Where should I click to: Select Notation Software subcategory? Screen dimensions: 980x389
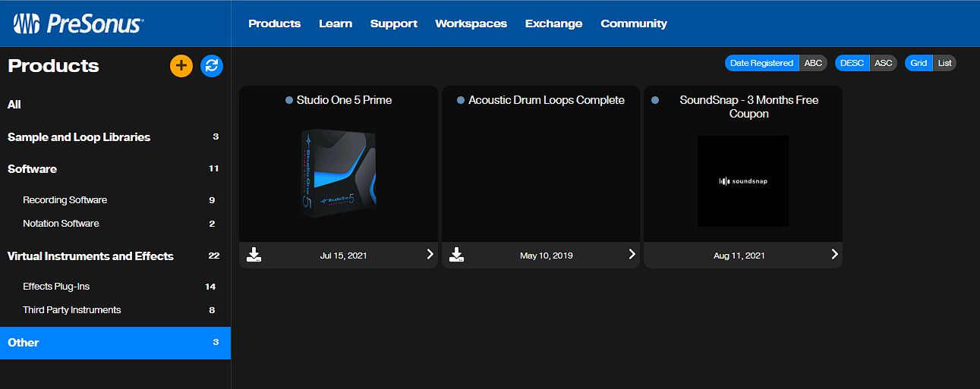tap(115, 224)
